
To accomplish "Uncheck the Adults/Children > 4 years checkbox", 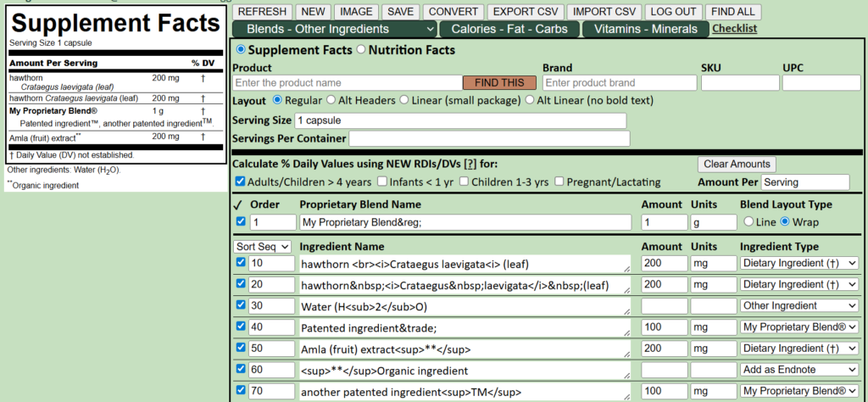I will [240, 181].
